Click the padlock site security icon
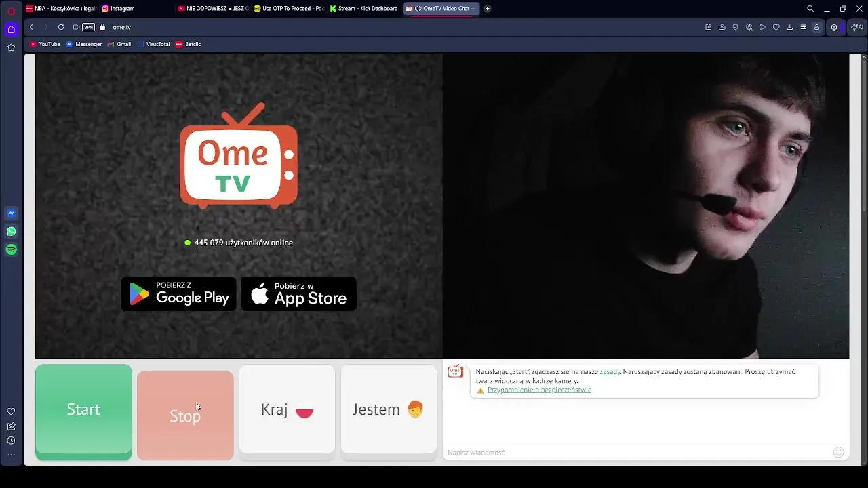Screen dimensions: 868x488 pos(103,27)
